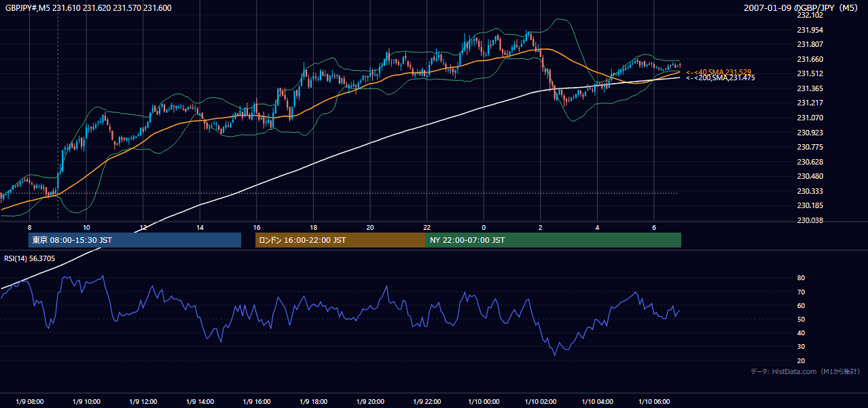Click RSI scale value 60
Image resolution: width=868 pixels, height=408 pixels.
(x=801, y=305)
